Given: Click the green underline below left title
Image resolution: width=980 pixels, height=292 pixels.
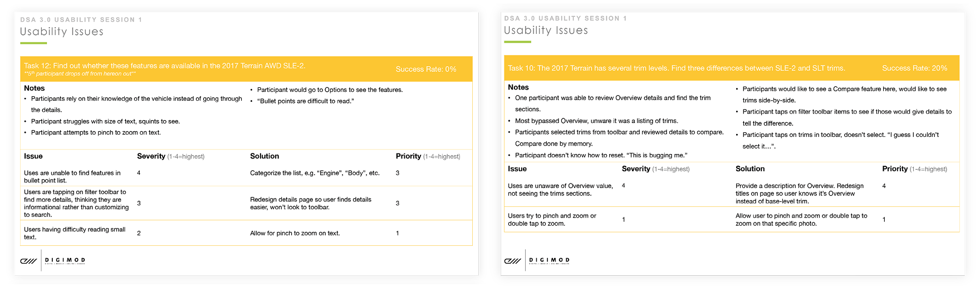Looking at the screenshot, I should point(33,43).
